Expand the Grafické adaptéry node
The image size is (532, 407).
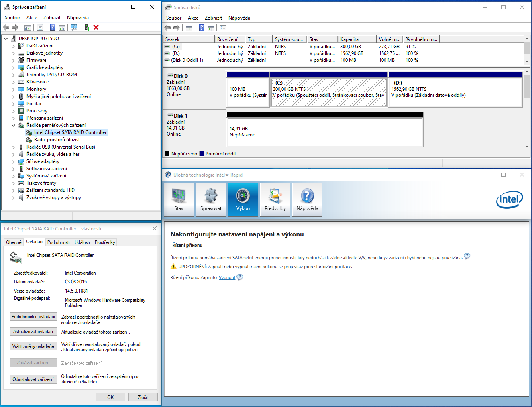[x=13, y=68]
